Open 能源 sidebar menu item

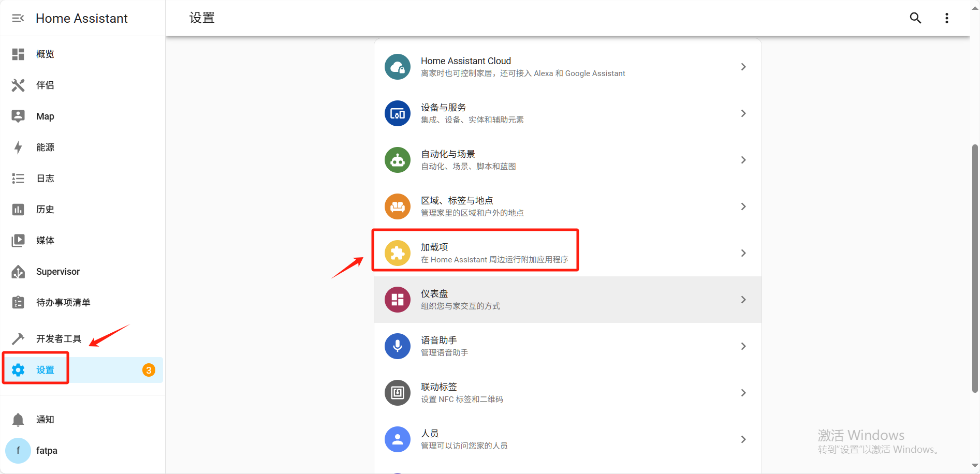[x=83, y=147]
